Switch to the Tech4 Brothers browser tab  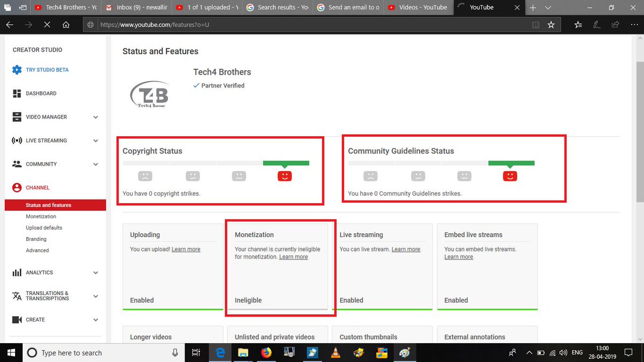click(65, 8)
